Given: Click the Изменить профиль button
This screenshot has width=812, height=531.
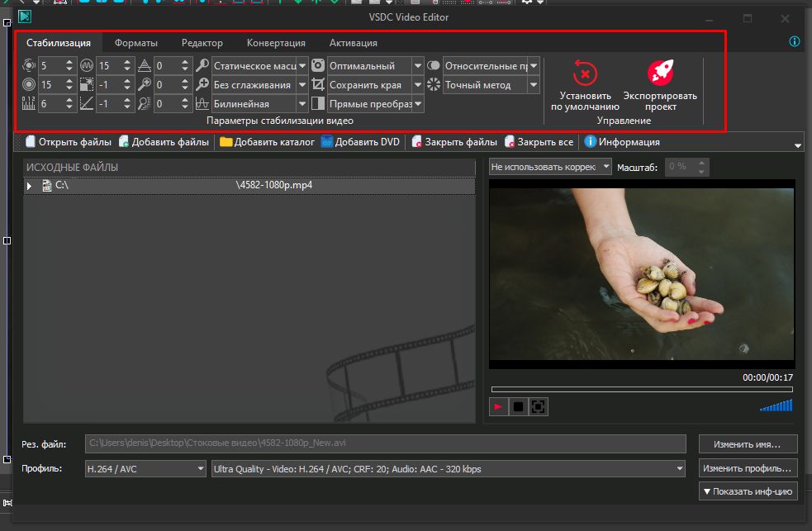Looking at the screenshot, I should (x=748, y=468).
